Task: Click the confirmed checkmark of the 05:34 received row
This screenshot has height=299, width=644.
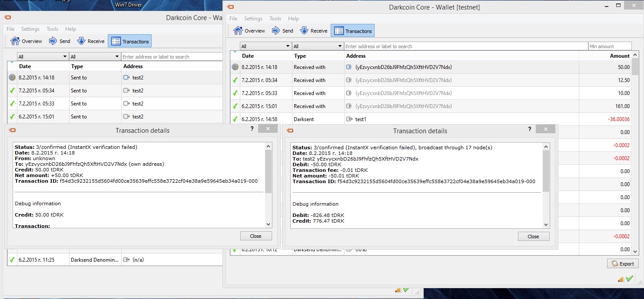Action: click(x=235, y=80)
